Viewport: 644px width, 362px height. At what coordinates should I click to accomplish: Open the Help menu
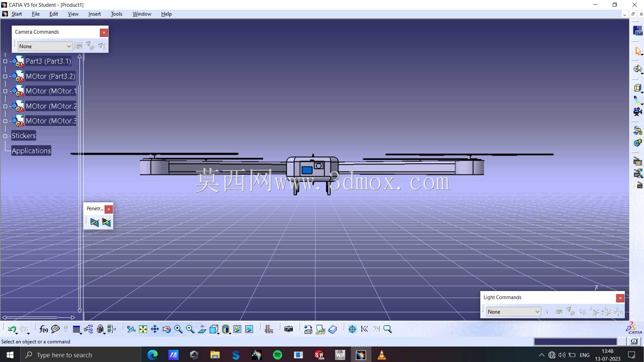(166, 14)
